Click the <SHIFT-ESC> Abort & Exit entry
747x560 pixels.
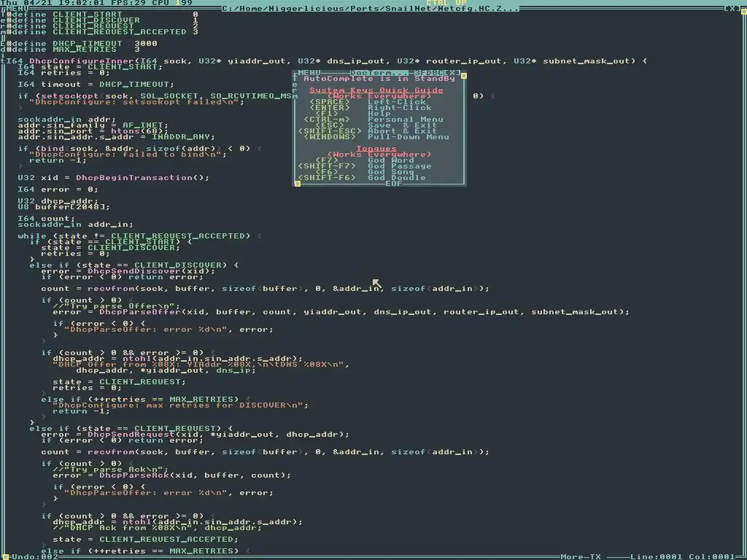tap(368, 131)
